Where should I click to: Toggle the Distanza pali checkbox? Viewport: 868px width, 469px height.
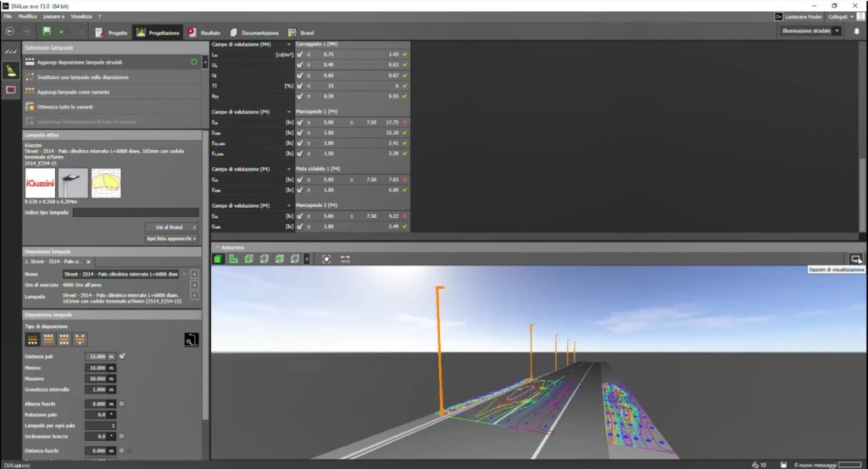tap(122, 356)
